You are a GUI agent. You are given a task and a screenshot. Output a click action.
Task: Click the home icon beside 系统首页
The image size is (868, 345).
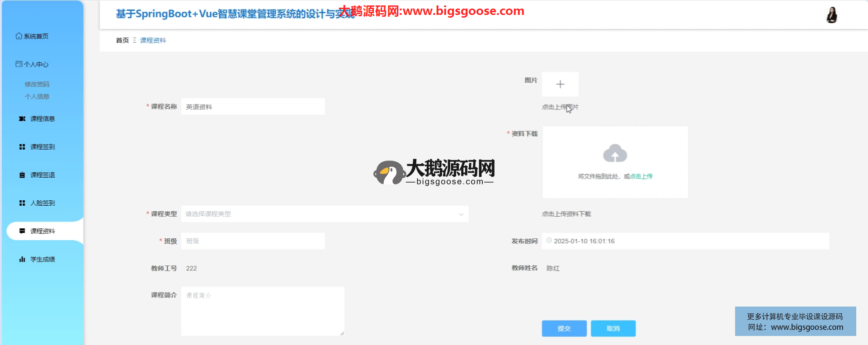[19, 36]
